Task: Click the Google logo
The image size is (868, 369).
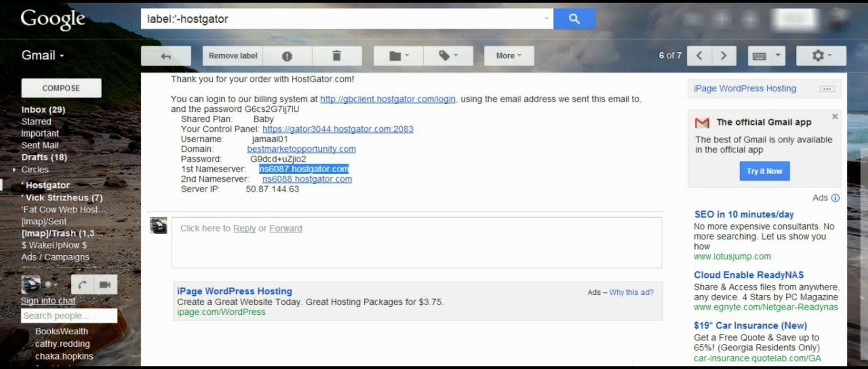Action: click(53, 19)
